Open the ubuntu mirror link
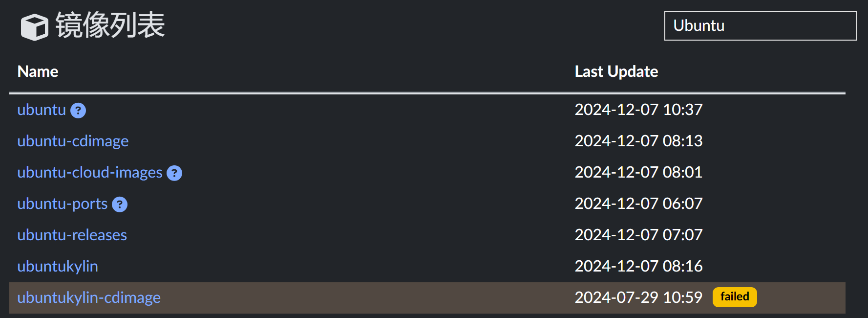The width and height of the screenshot is (868, 318). [x=42, y=110]
